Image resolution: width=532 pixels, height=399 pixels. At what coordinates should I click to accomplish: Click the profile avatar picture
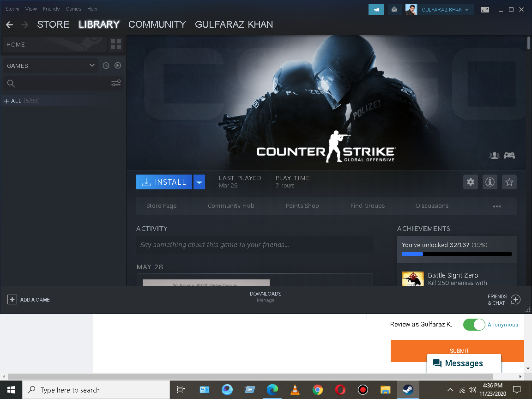(411, 10)
